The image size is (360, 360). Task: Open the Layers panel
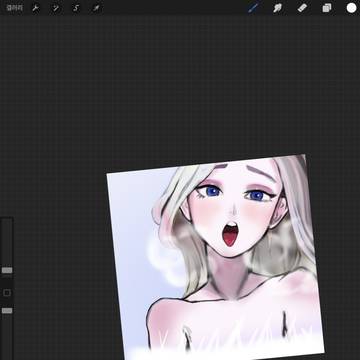click(x=327, y=8)
